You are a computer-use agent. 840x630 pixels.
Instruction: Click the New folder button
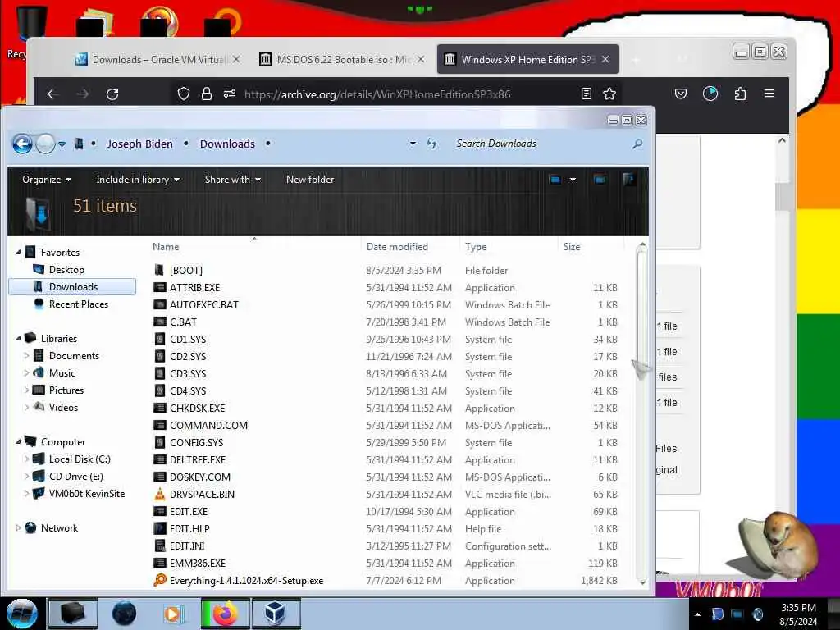pyautogui.click(x=310, y=180)
